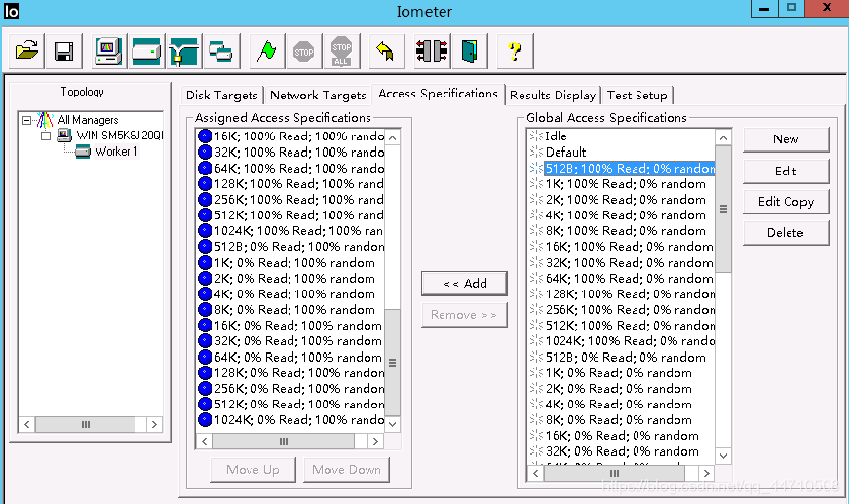
Task: Select Default global access specification
Action: [565, 153]
